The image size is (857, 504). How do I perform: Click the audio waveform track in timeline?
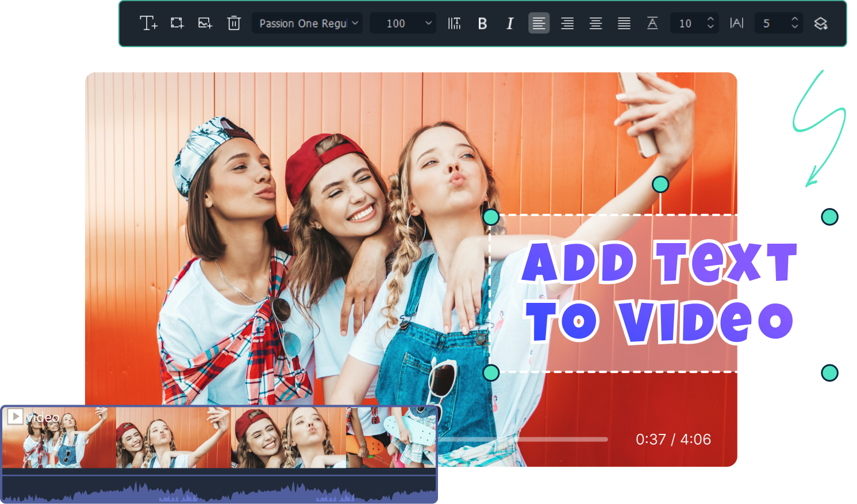pos(219,489)
